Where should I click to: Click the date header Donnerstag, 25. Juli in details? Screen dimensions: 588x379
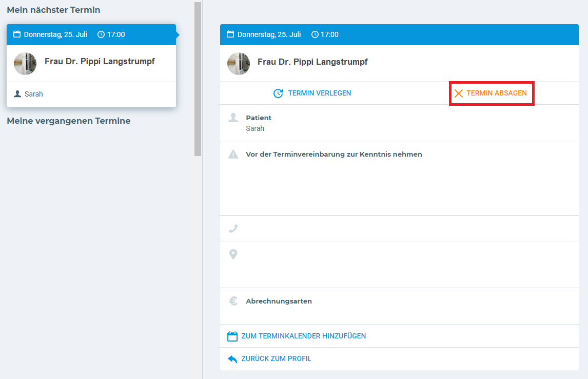(269, 35)
